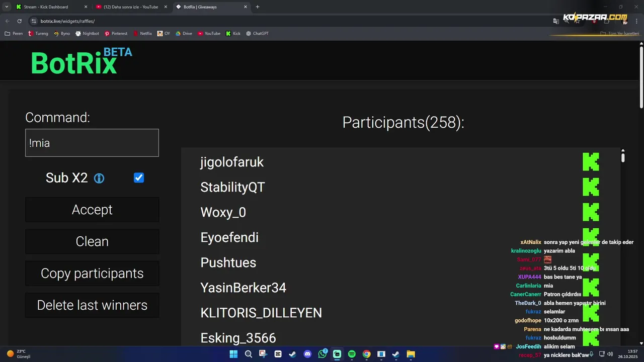Image resolution: width=644 pixels, height=362 pixels.
Task: Open the Chrome three-dot menu
Action: 636,21
